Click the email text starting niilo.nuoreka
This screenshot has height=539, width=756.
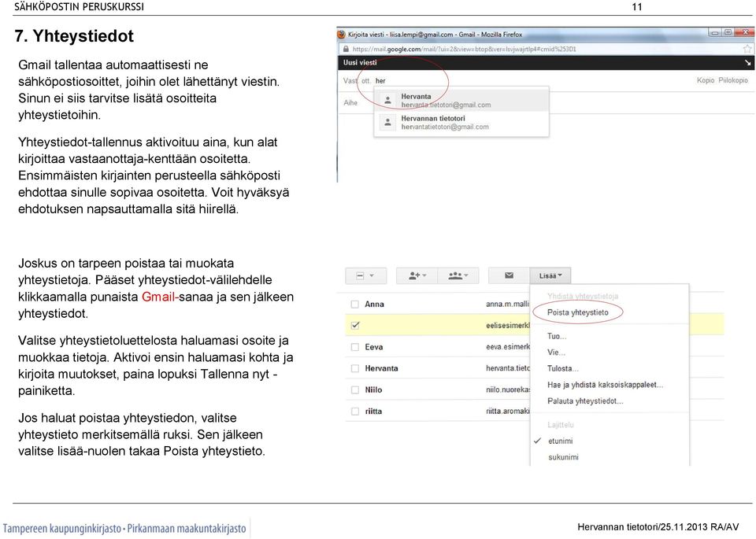(507, 389)
